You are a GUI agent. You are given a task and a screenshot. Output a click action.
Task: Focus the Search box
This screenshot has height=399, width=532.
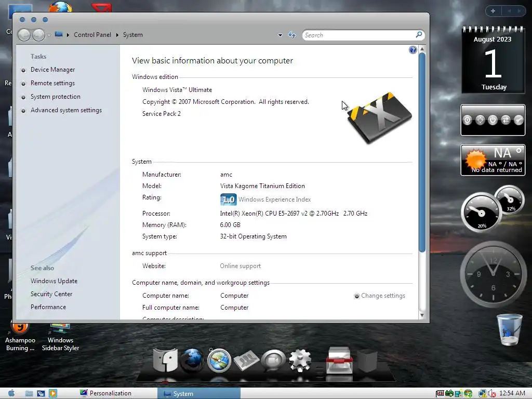click(358, 35)
